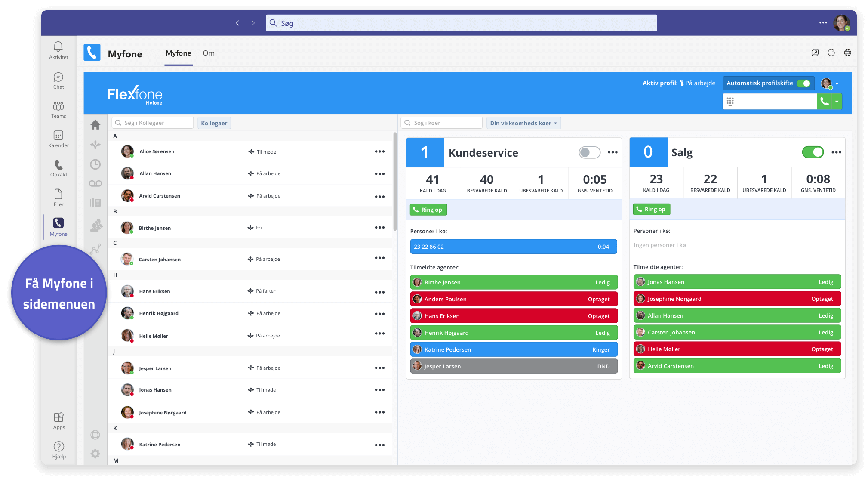This screenshot has width=868, height=482.
Task: Open the support lifebuoy icon
Action: pos(95,435)
